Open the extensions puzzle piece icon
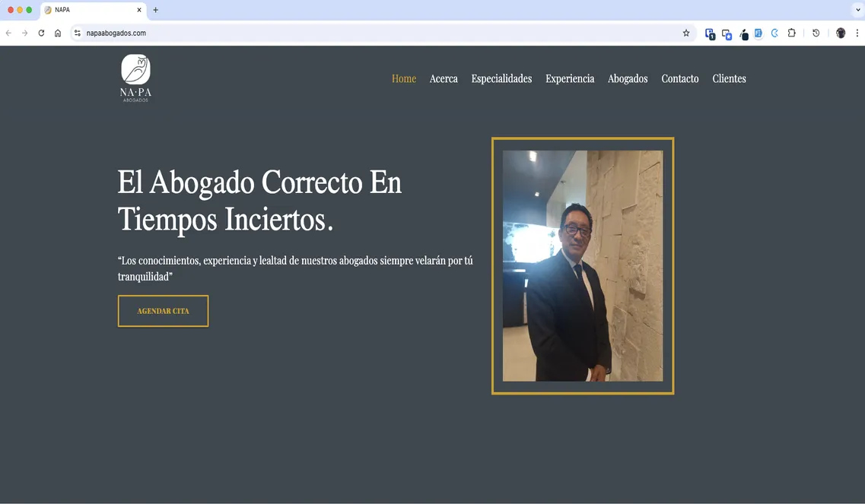Viewport: 865px width, 504px height. pyautogui.click(x=792, y=33)
